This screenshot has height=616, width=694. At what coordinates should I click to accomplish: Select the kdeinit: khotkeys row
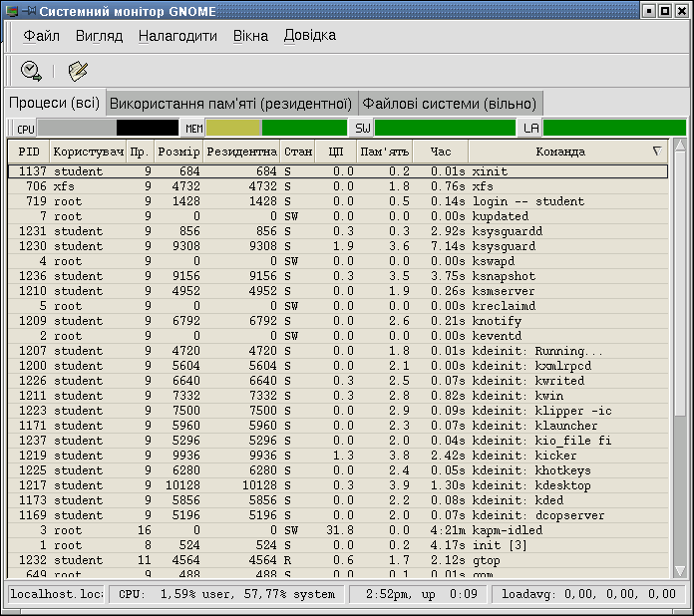coord(338,470)
